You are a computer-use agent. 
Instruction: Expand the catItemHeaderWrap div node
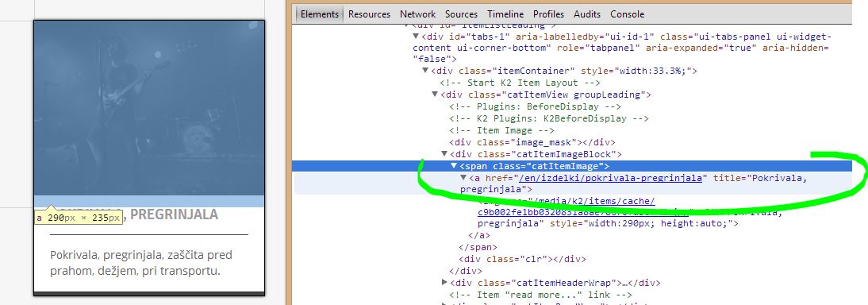pos(444,283)
